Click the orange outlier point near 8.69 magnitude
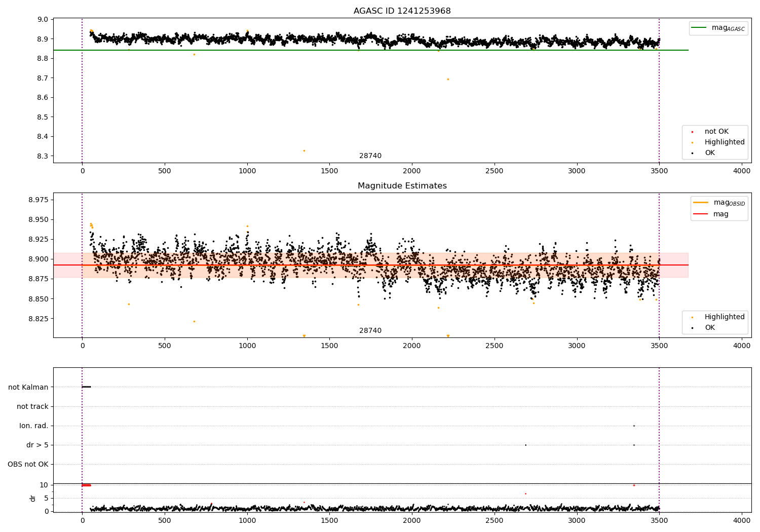Image resolution: width=760 pixels, height=532 pixels. click(x=448, y=79)
